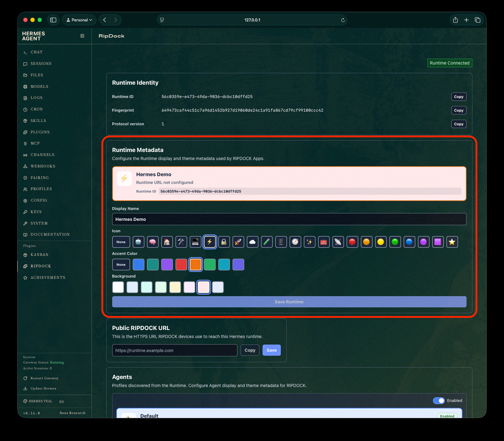Choose the orange circle icon
This screenshot has height=441, width=504.
click(x=366, y=242)
